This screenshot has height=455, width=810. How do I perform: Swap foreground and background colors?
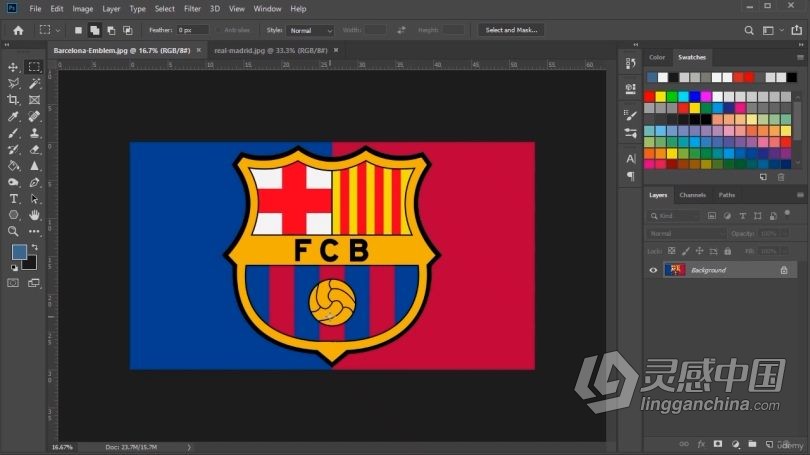point(35,247)
